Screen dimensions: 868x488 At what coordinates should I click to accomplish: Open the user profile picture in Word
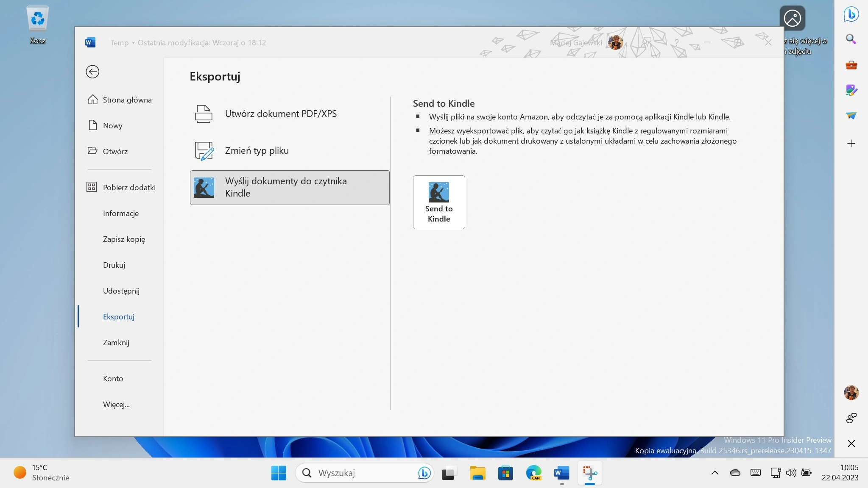coord(615,42)
